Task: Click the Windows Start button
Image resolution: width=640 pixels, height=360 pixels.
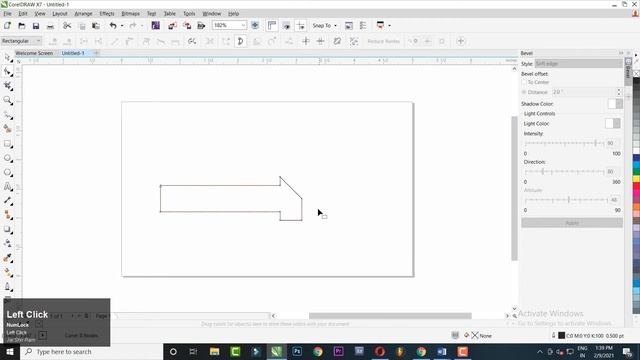Action: coord(10,351)
